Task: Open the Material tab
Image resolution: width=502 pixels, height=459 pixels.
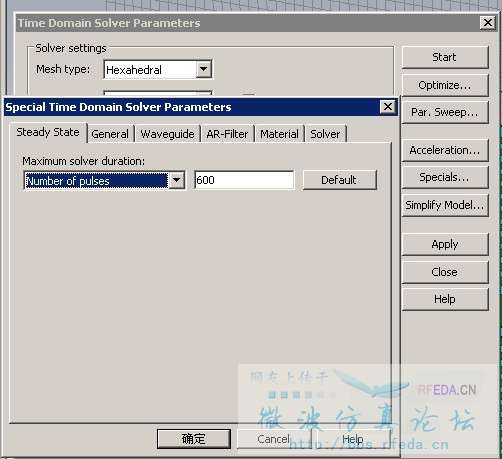Action: [x=279, y=134]
